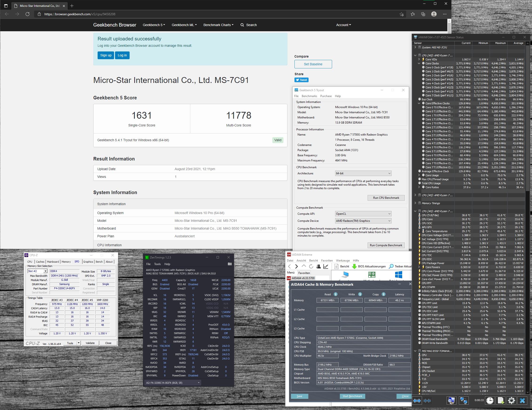Open CPU-Z Slot #2 selection dropdown
532x410 pixels.
pos(38,271)
